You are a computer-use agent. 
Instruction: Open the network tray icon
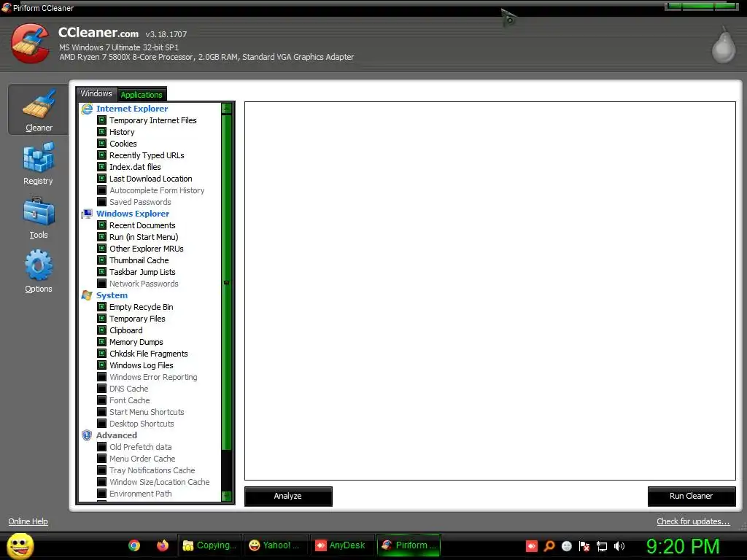tap(602, 546)
